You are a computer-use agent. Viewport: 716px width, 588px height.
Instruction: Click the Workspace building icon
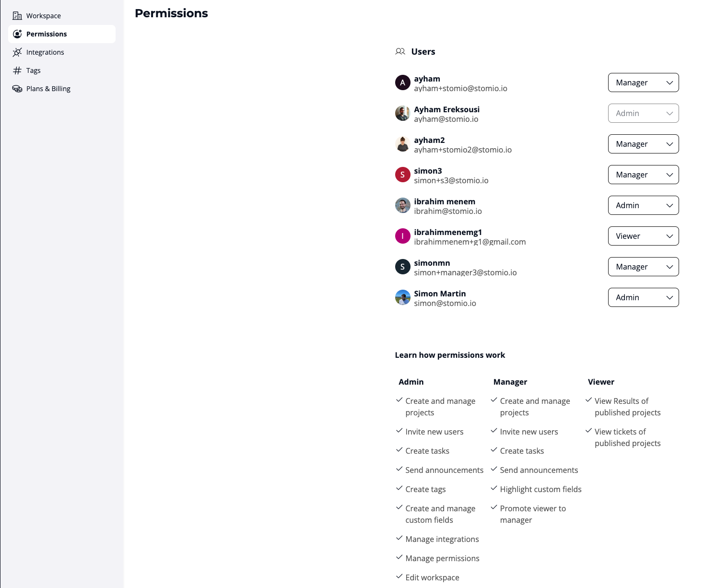[x=17, y=16]
